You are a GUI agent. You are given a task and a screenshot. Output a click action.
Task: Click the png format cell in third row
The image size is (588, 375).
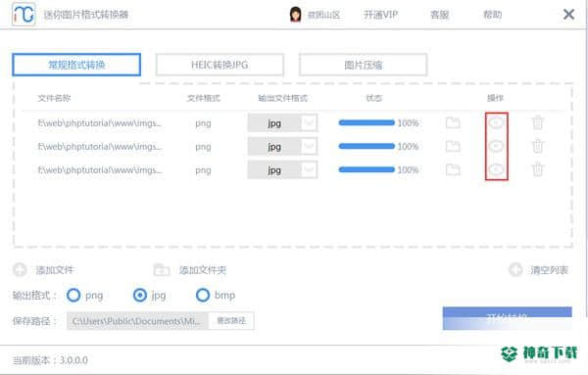pos(203,170)
